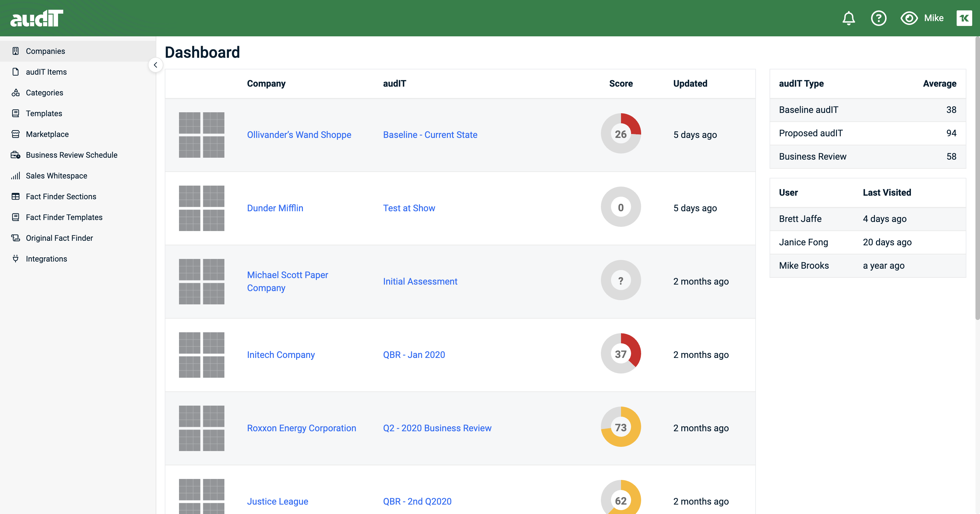This screenshot has height=514, width=980.
Task: Click the audIT Items document icon
Action: 16,72
